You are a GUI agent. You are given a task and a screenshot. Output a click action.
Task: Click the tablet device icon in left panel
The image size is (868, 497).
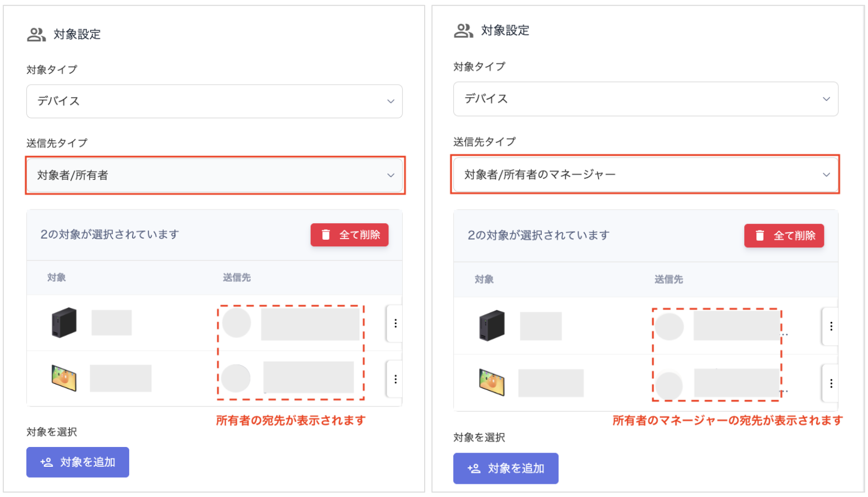tap(64, 378)
